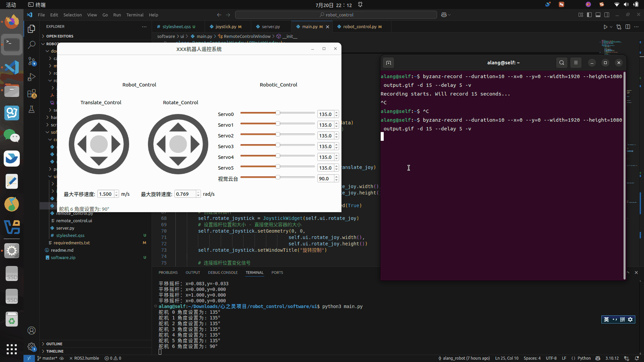Open Copilot chat icon near search bar
Viewport: 644px width, 362px height.
(444, 15)
